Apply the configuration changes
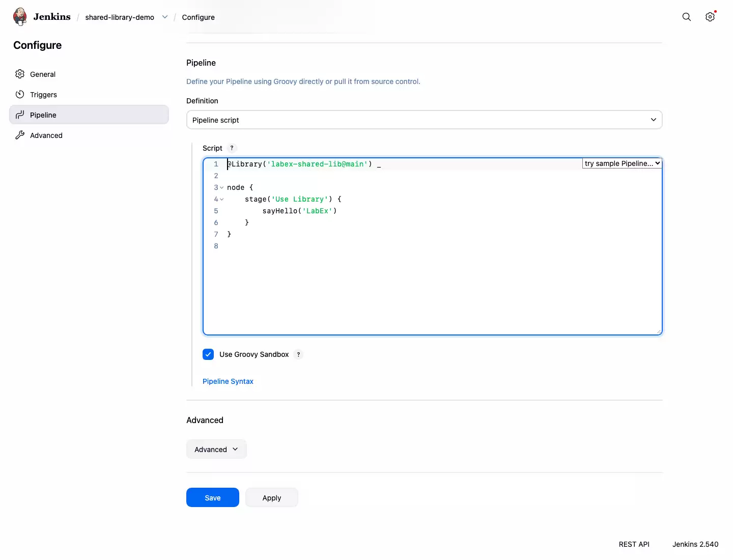 pos(272,497)
